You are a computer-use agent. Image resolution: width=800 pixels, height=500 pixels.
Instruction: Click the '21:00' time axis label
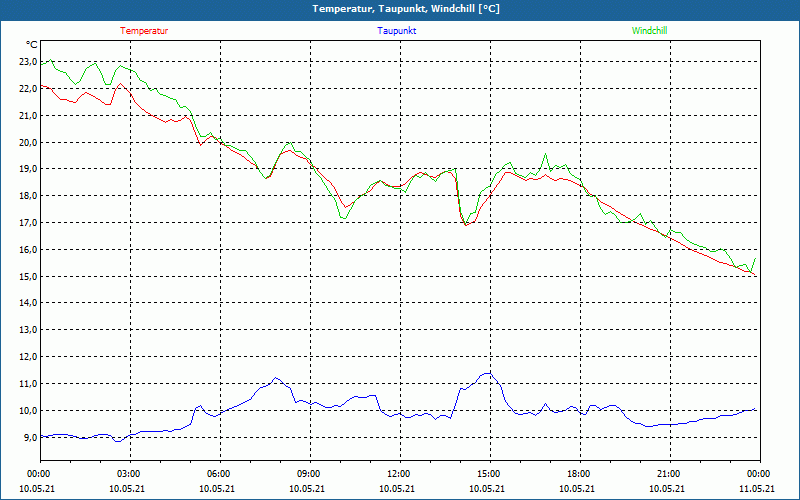point(666,474)
